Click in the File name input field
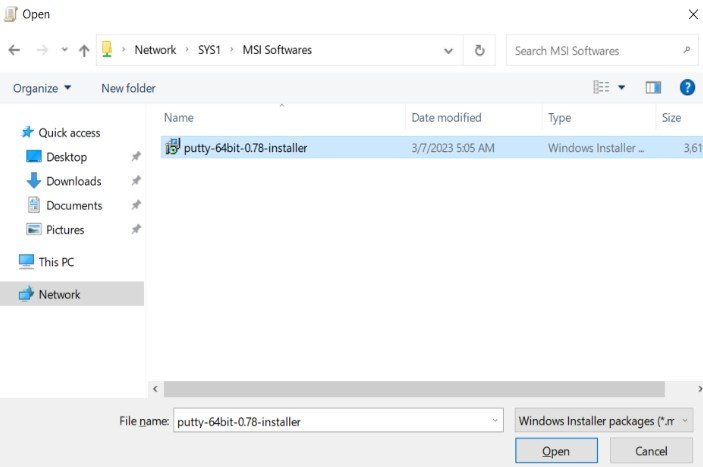The width and height of the screenshot is (703, 467). tap(338, 420)
